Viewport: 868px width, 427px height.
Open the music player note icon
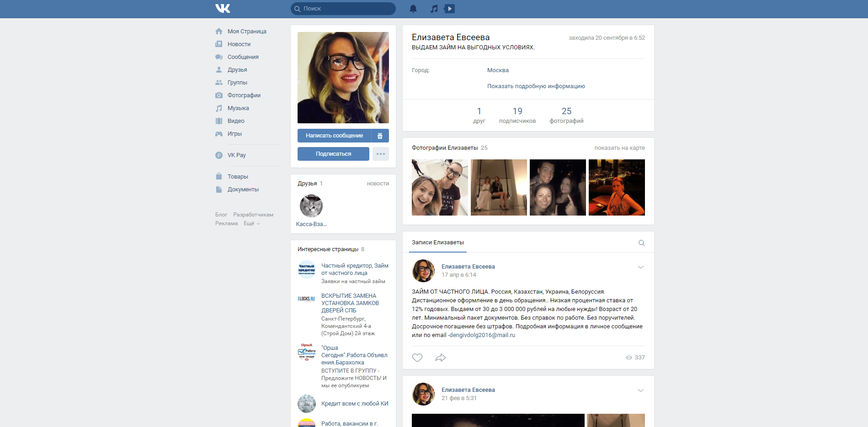click(434, 9)
